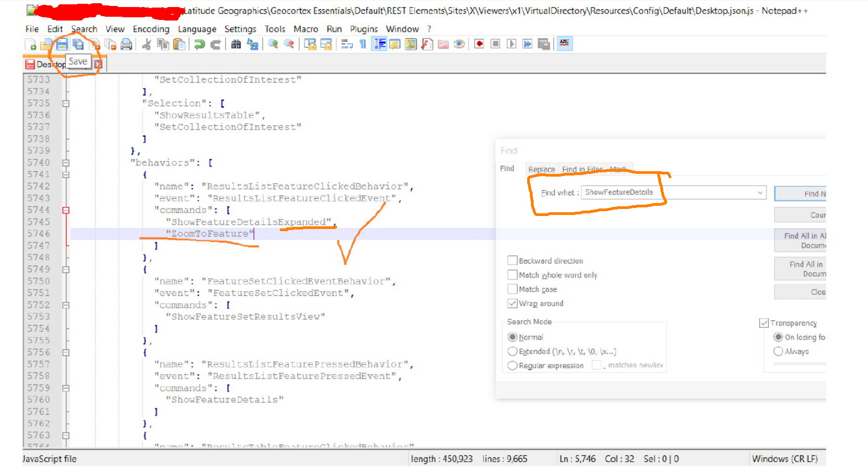Choose Regular expression search mode

tap(513, 366)
